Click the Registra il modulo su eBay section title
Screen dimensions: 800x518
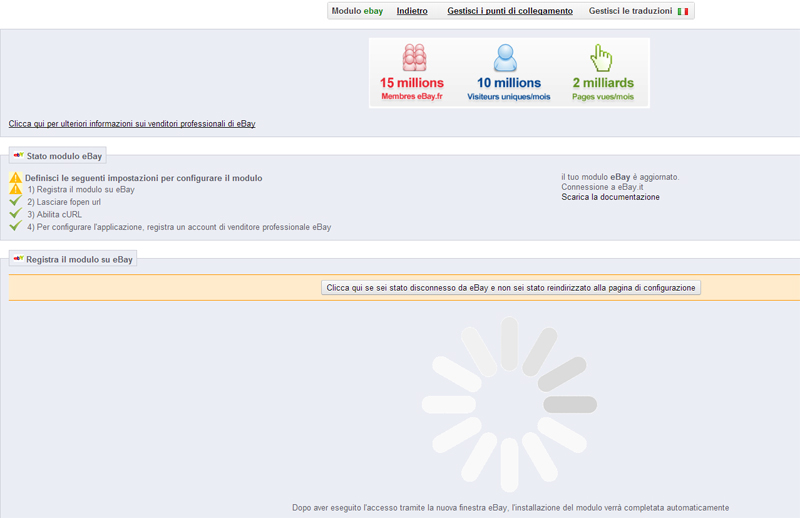coord(79,259)
